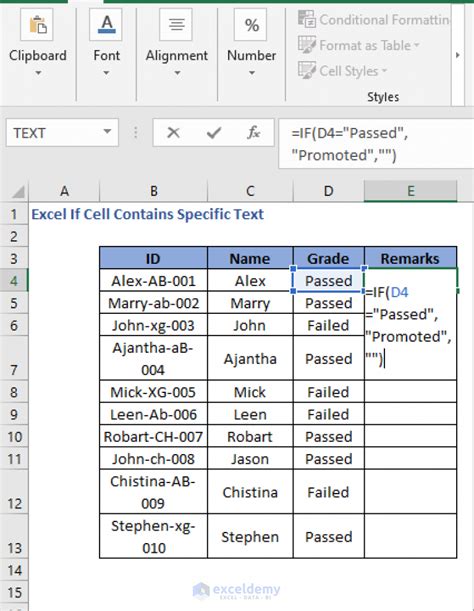The width and height of the screenshot is (474, 611).
Task: Show more ribbon groups via right arrow
Action: tap(458, 55)
